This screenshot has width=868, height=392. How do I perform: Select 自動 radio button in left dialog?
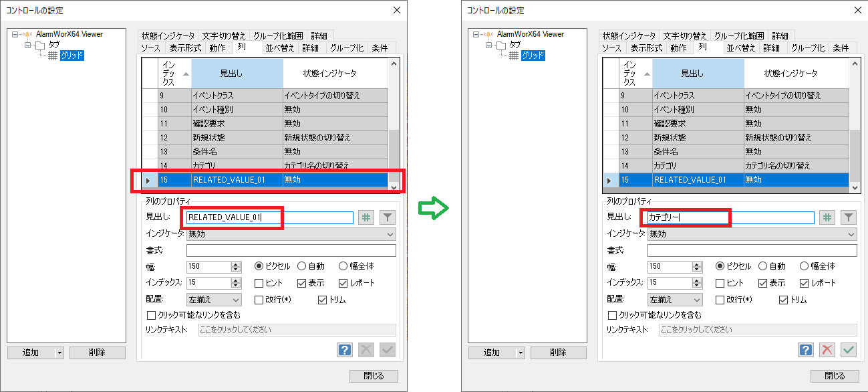[x=301, y=266]
